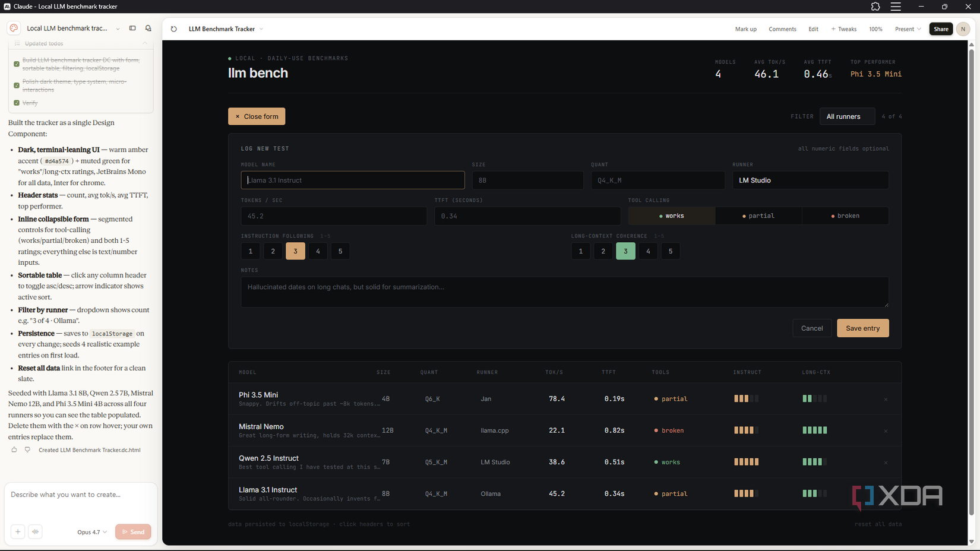Click the TTFT seconds input field
Image resolution: width=980 pixels, height=551 pixels.
[527, 216]
